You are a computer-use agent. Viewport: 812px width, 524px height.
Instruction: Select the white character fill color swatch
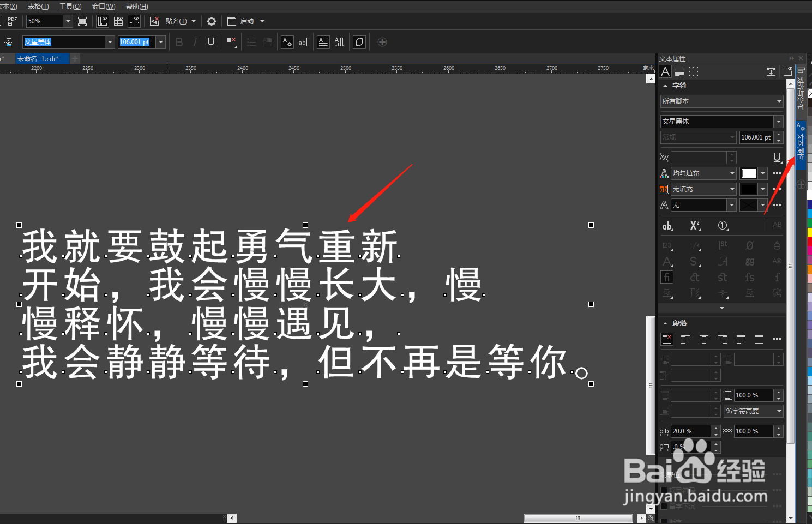click(x=748, y=173)
